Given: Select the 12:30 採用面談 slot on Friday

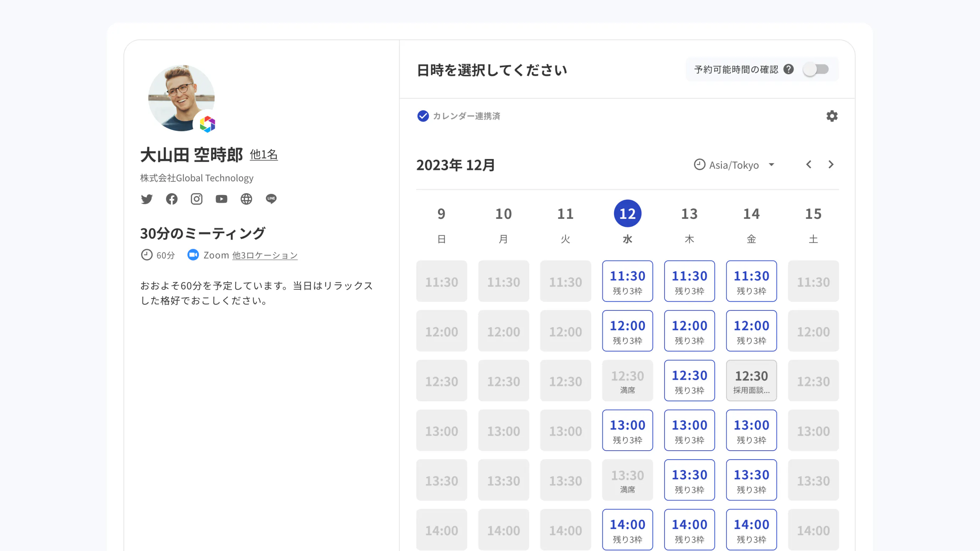Looking at the screenshot, I should point(751,381).
